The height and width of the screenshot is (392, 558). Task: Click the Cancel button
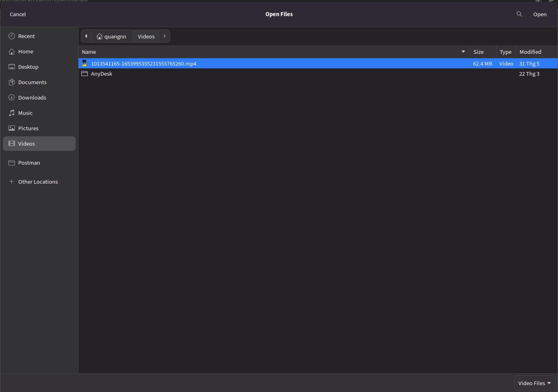coord(18,14)
